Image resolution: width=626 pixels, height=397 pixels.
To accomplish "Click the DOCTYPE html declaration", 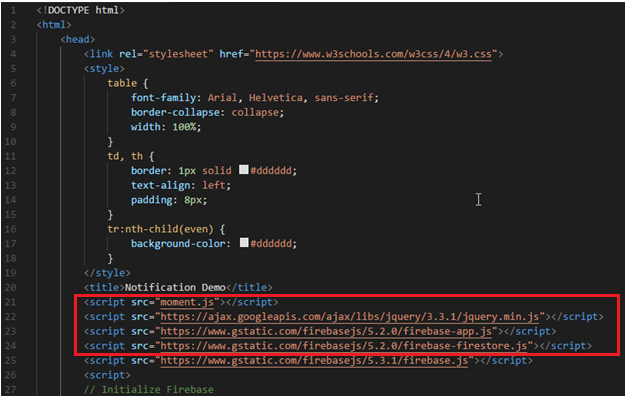I will tap(80, 10).
